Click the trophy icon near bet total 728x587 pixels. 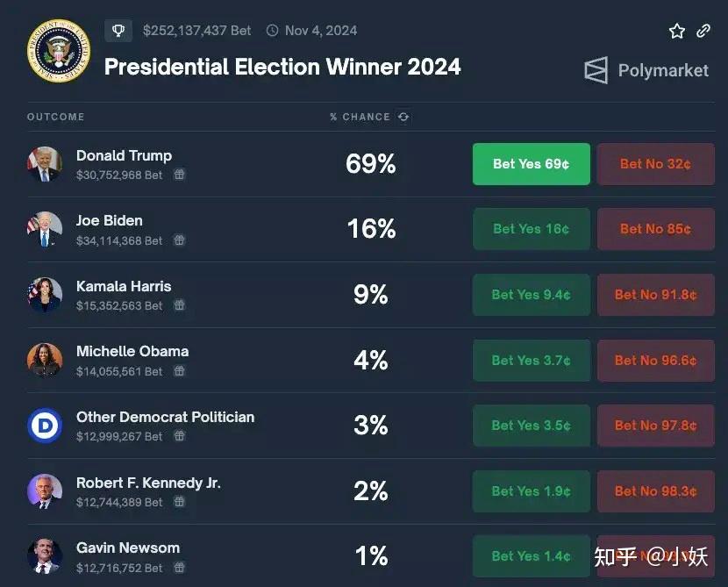point(118,31)
